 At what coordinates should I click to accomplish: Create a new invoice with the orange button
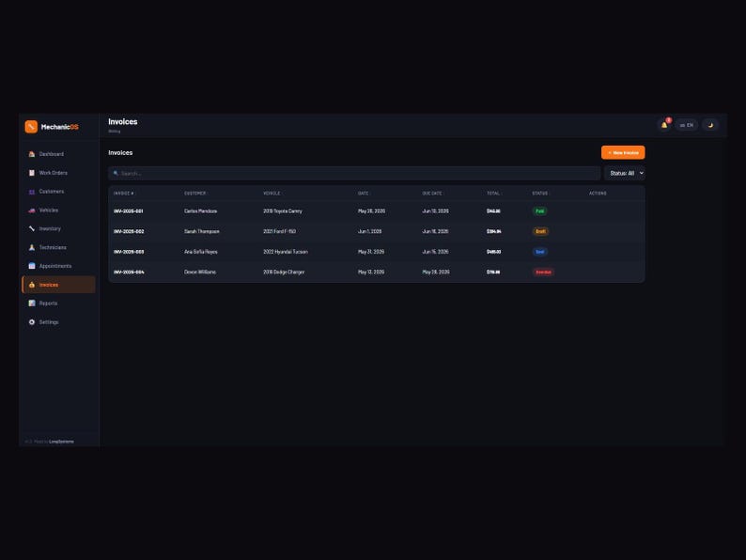pyautogui.click(x=623, y=153)
